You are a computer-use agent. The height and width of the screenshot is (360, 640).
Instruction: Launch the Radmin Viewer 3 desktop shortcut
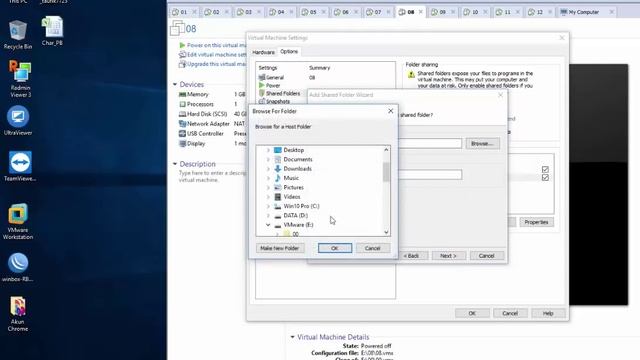point(20,79)
